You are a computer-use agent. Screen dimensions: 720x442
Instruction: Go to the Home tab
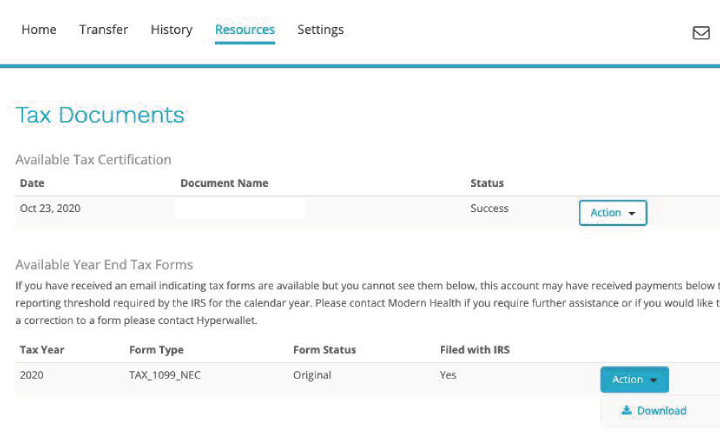[39, 30]
